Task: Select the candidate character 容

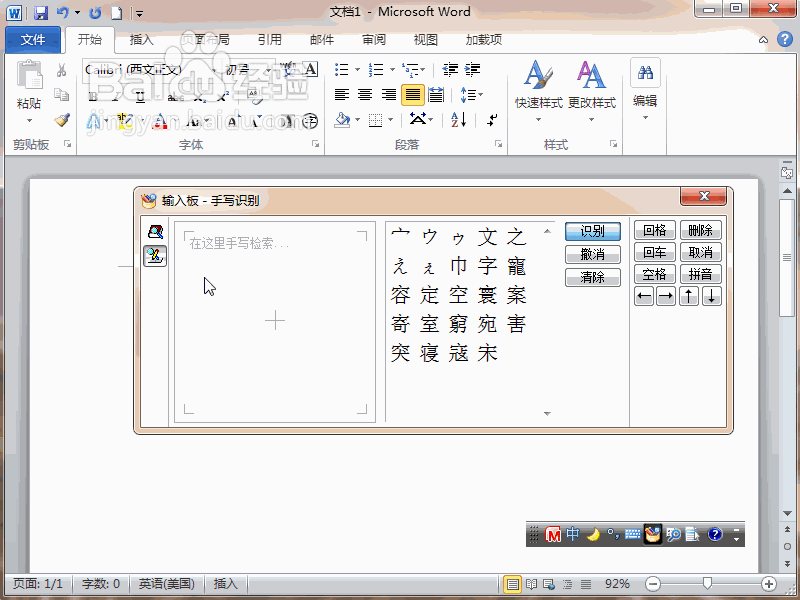Action: [401, 295]
